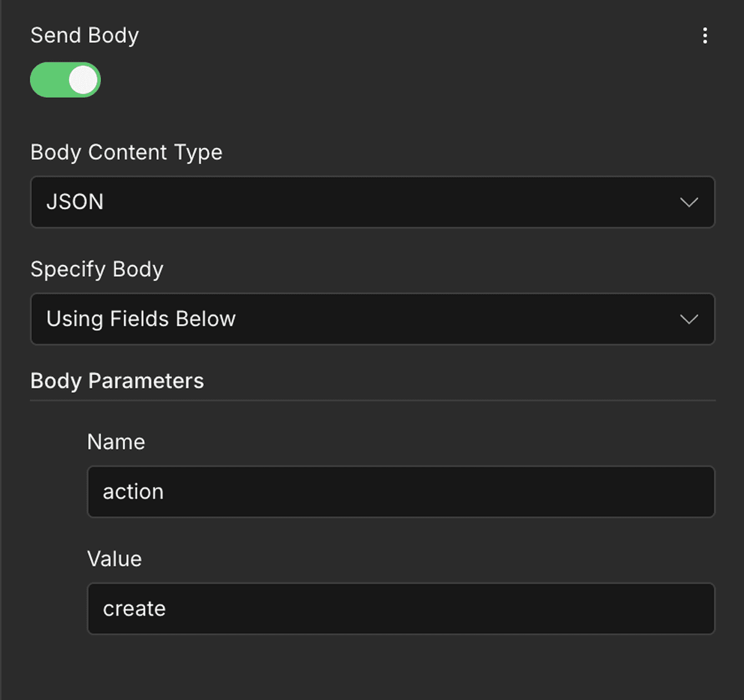Click the 'Name' parameter label
The width and height of the screenshot is (744, 700).
click(x=116, y=442)
